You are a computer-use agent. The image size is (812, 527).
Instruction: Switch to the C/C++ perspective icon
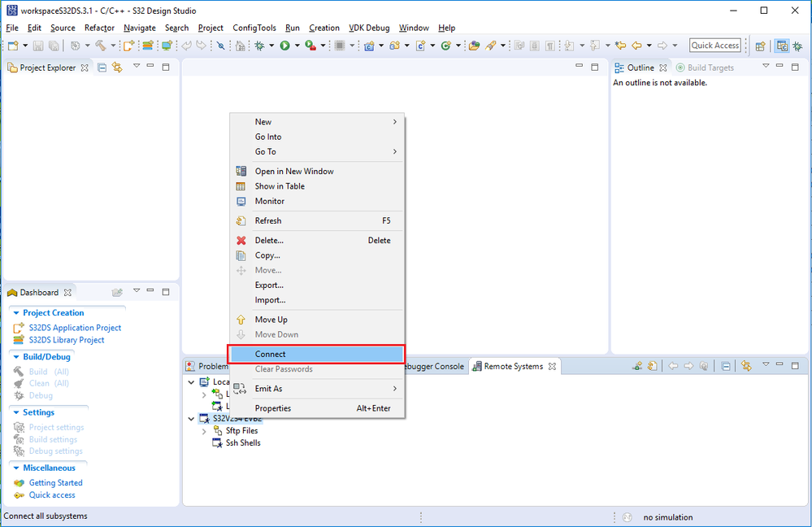coord(782,46)
